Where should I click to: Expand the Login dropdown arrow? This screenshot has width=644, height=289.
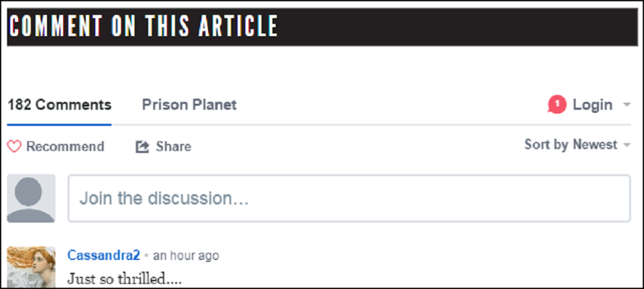point(627,105)
